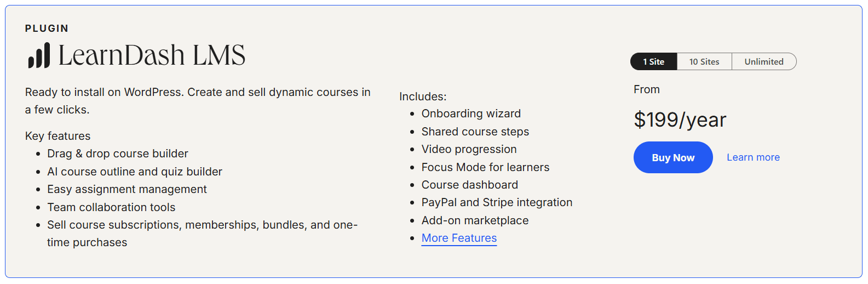Click Focus Mode for learners item

[x=485, y=167]
